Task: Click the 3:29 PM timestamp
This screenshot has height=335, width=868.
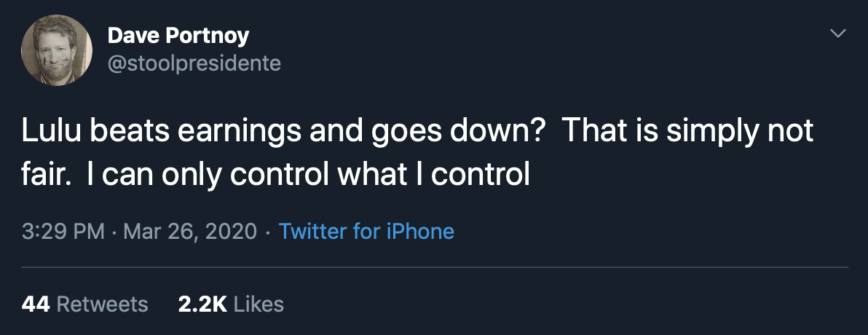Action: [64, 232]
